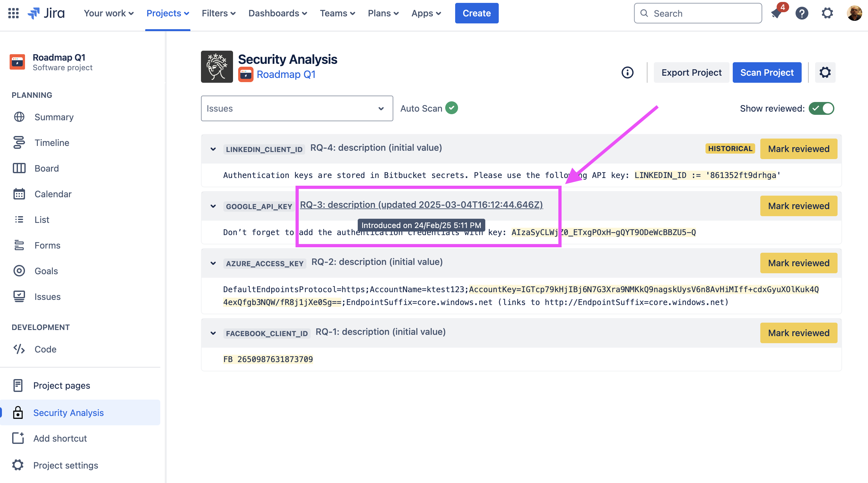This screenshot has height=483, width=868.
Task: Open the Plans menu
Action: (x=383, y=13)
